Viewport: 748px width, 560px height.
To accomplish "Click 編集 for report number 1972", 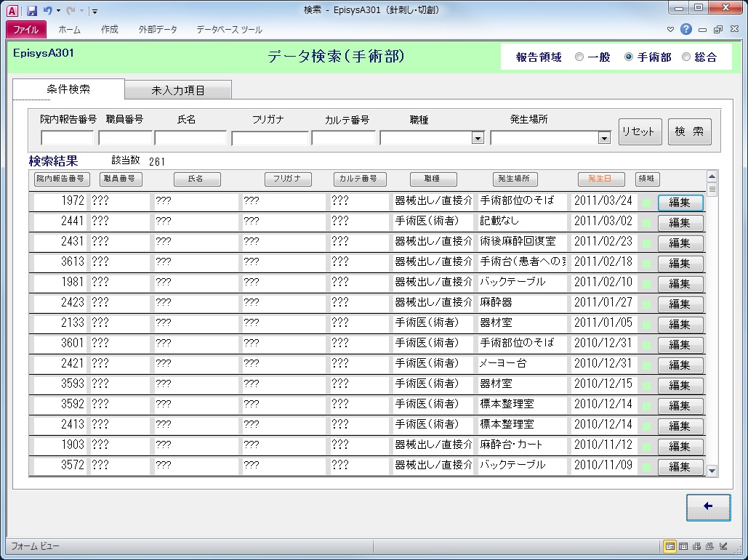I will coord(680,203).
